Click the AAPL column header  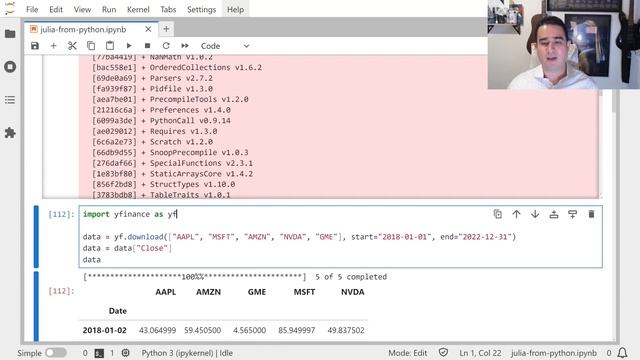[x=165, y=292]
